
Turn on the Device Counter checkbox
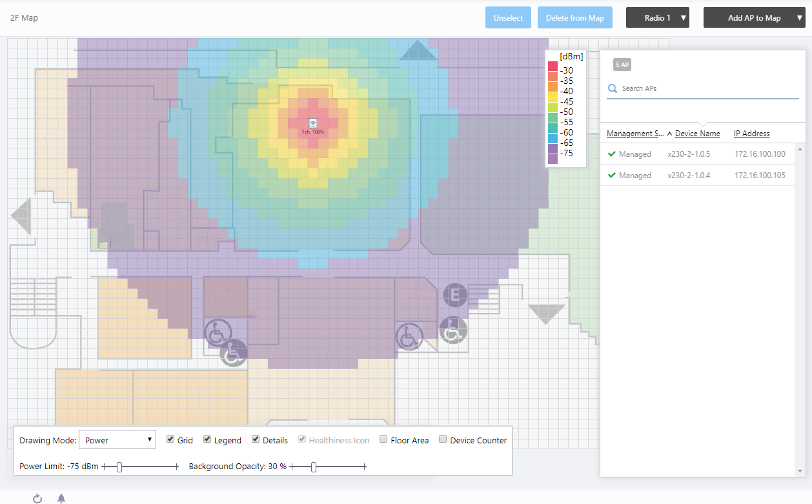[443, 439]
